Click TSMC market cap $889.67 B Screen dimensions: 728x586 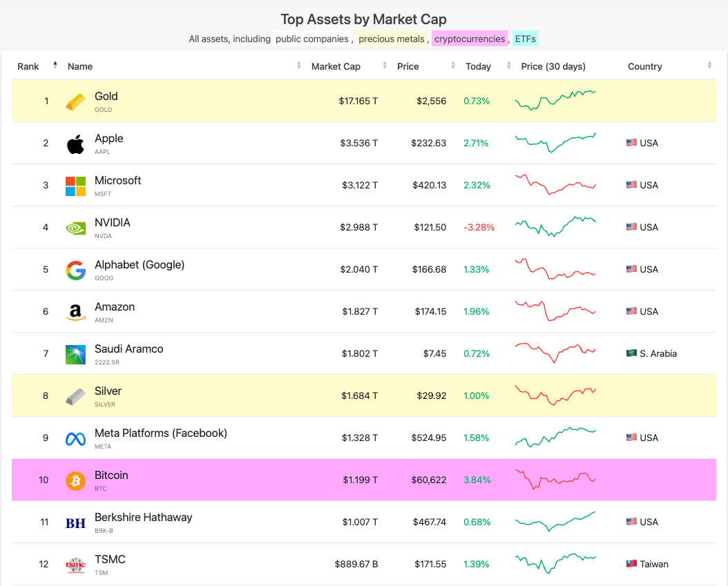[356, 564]
